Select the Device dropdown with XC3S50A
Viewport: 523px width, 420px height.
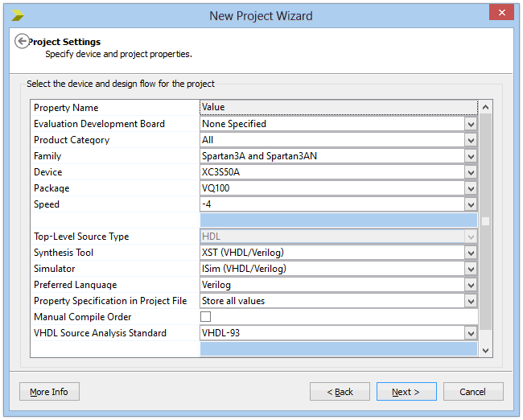pyautogui.click(x=471, y=172)
